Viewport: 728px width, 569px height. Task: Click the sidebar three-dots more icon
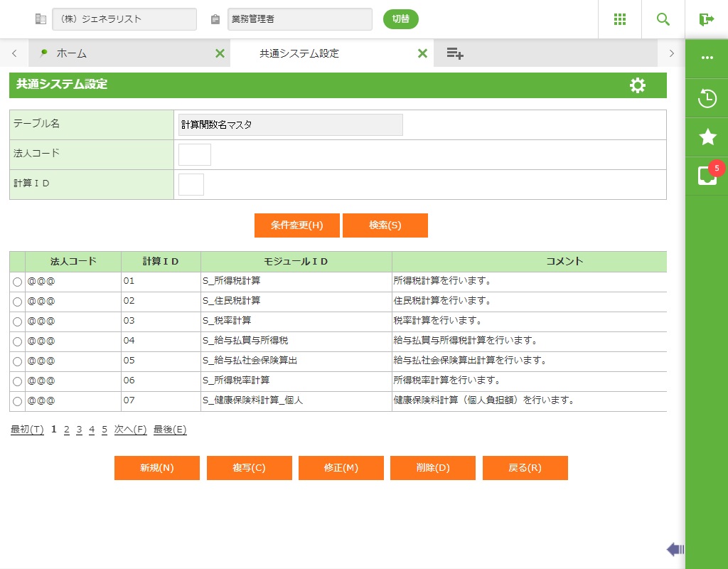click(707, 58)
